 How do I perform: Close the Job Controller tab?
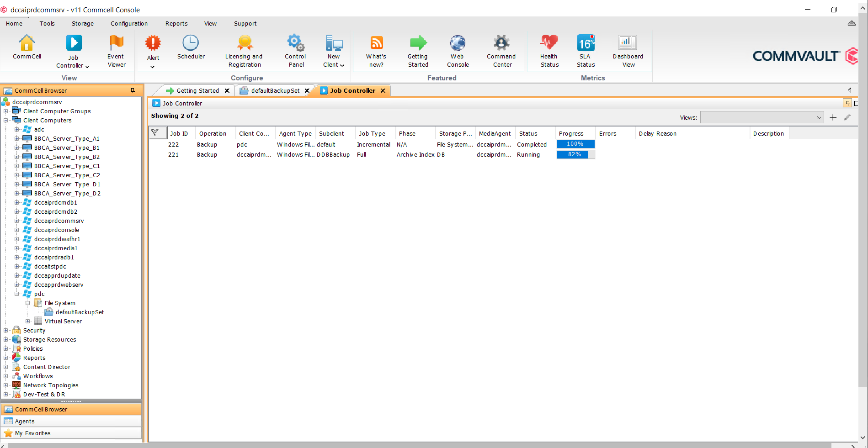(x=383, y=90)
